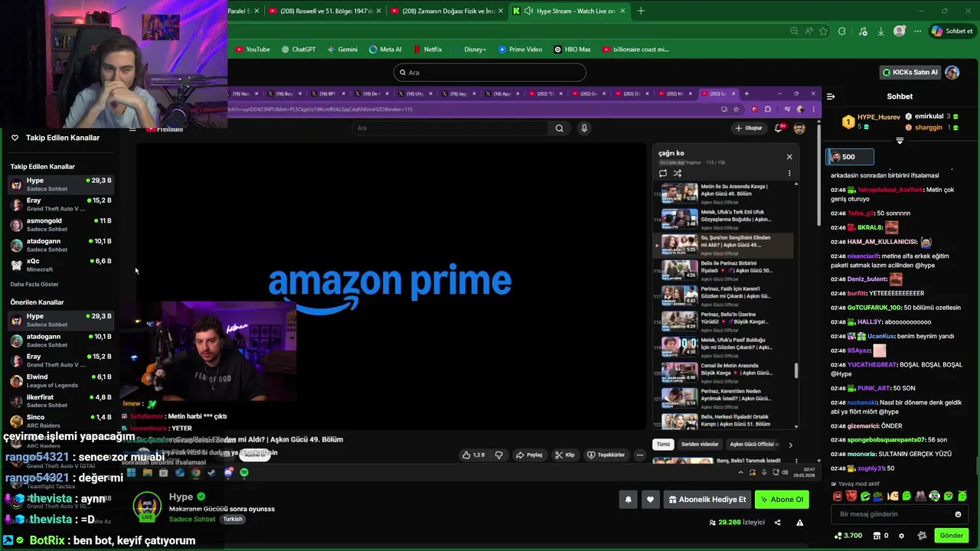Click the Chrome icon in the streamed taskbar
This screenshot has width=980, height=551.
pos(196,473)
